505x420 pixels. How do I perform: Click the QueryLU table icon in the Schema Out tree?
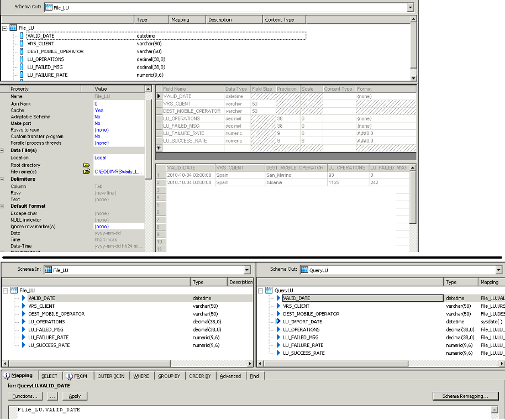[x=269, y=290]
